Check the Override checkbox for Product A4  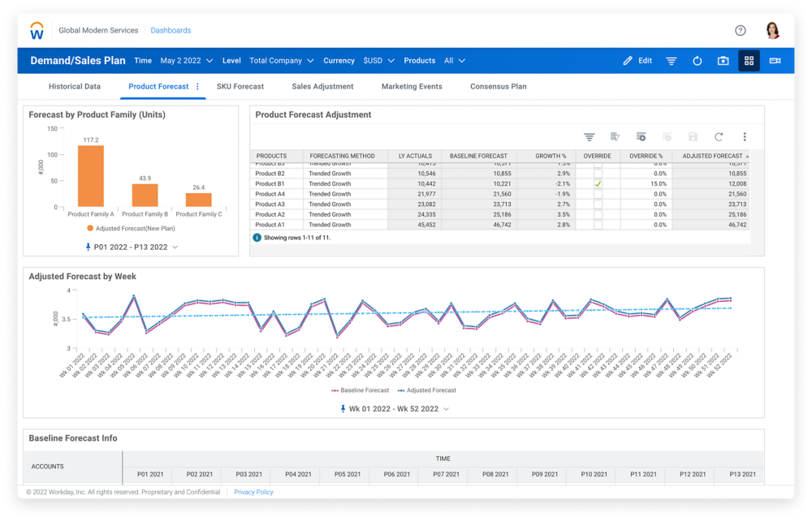point(598,195)
